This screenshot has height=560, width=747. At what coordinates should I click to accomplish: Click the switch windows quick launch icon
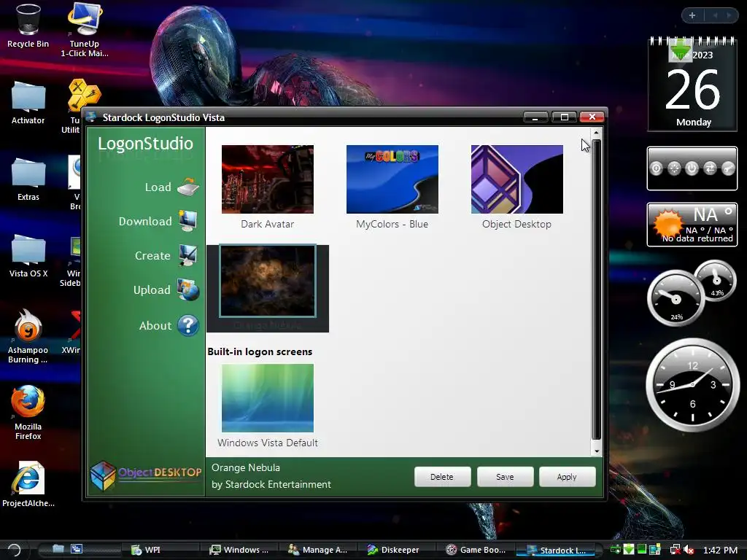(x=77, y=549)
